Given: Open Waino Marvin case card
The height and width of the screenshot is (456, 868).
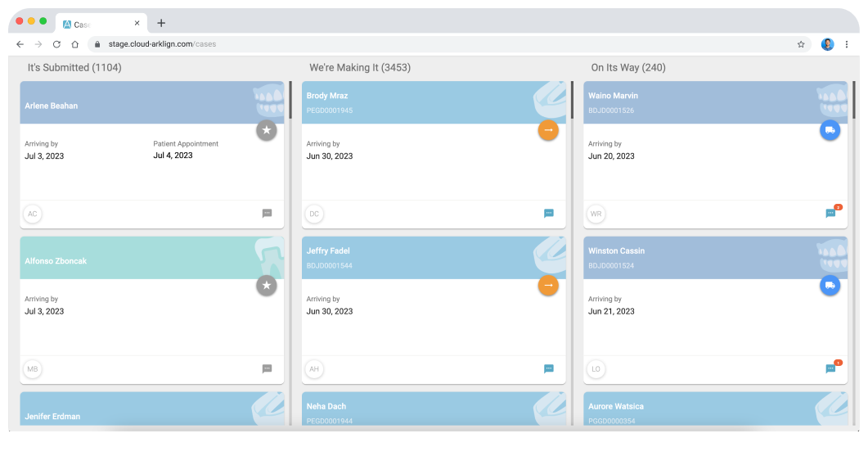Looking at the screenshot, I should click(716, 155).
